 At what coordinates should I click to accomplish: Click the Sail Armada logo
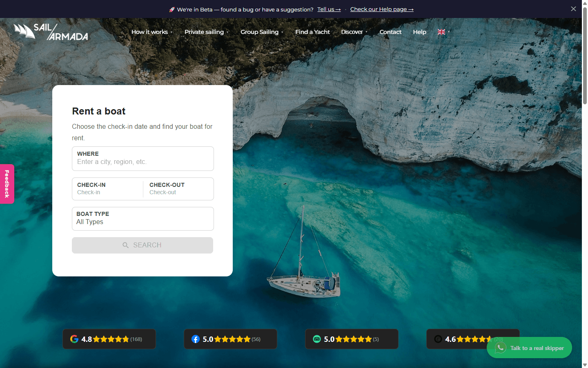pos(51,31)
